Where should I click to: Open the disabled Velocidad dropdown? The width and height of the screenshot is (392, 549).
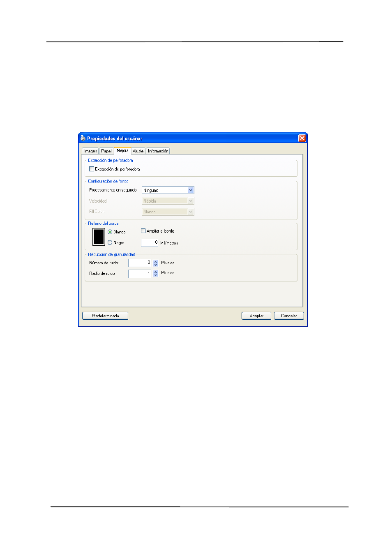[168, 201]
